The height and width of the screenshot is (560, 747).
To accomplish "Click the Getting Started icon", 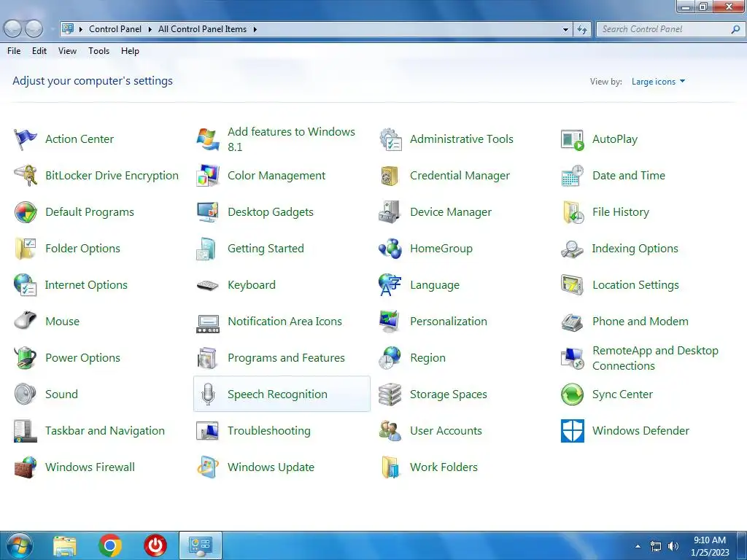I will [208, 249].
